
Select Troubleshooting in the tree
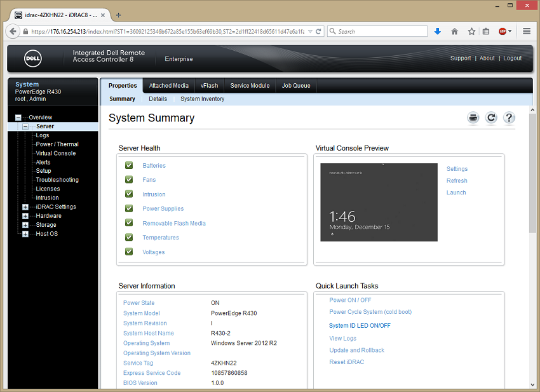tap(57, 180)
